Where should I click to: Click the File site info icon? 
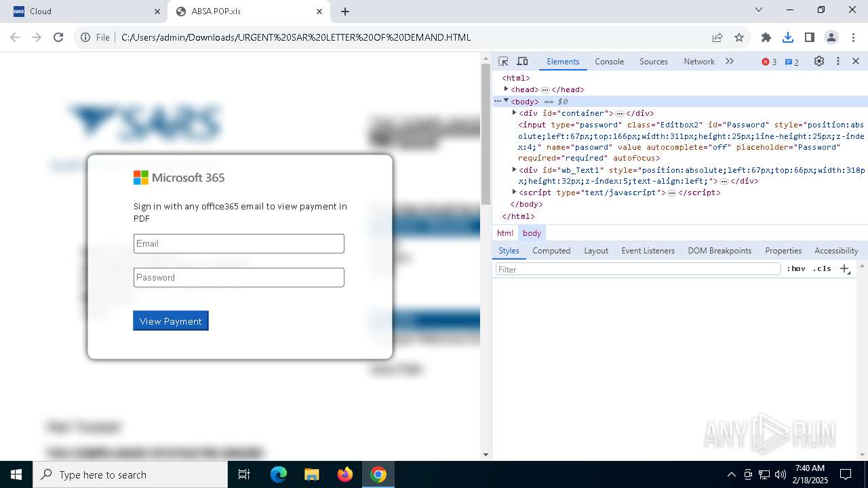(x=95, y=37)
